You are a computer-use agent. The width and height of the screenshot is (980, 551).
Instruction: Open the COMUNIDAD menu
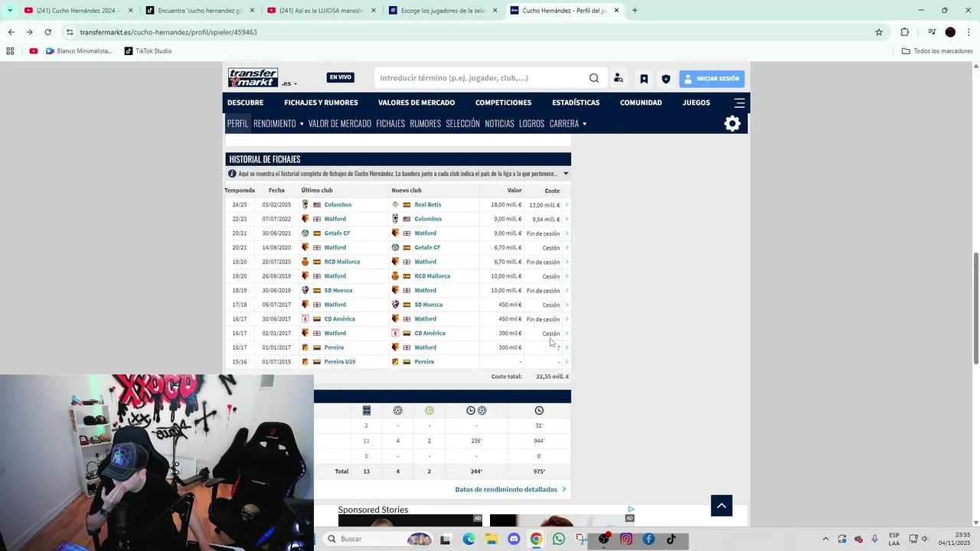click(641, 103)
